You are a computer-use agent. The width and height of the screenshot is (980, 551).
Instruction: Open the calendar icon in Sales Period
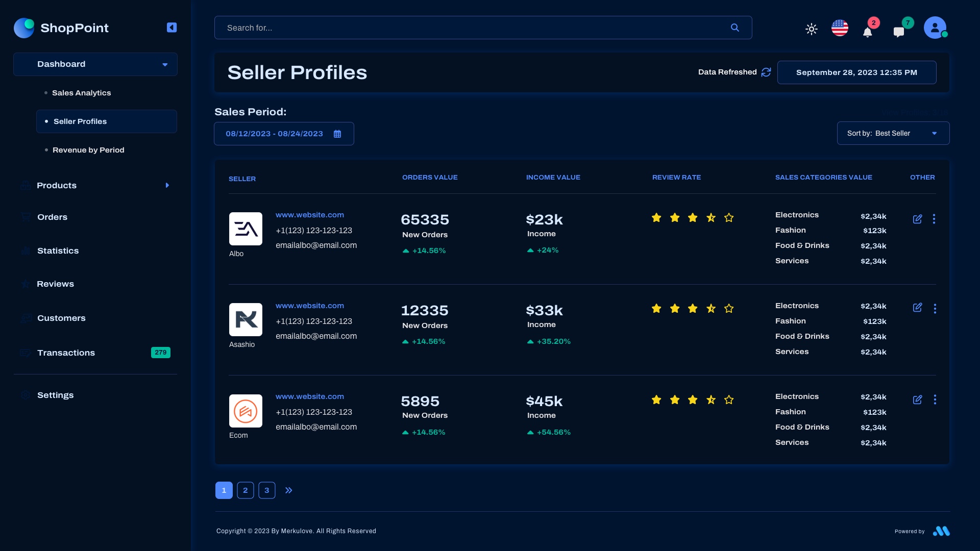coord(337,134)
